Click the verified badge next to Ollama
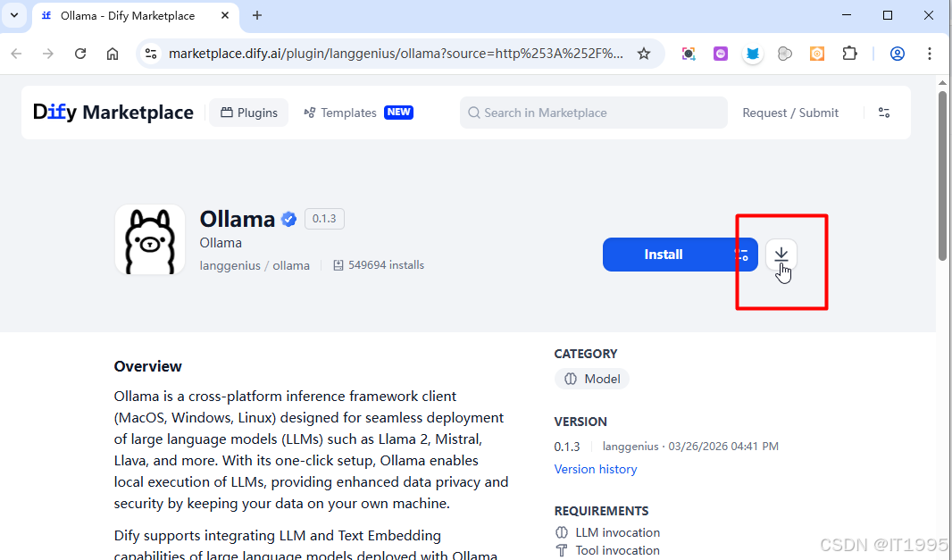 [x=289, y=219]
